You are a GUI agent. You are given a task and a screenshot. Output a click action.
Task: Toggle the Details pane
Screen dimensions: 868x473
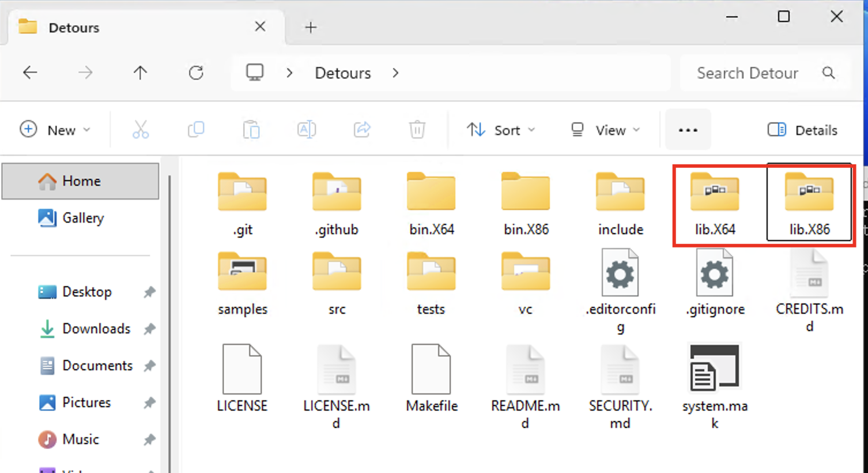pyautogui.click(x=802, y=130)
